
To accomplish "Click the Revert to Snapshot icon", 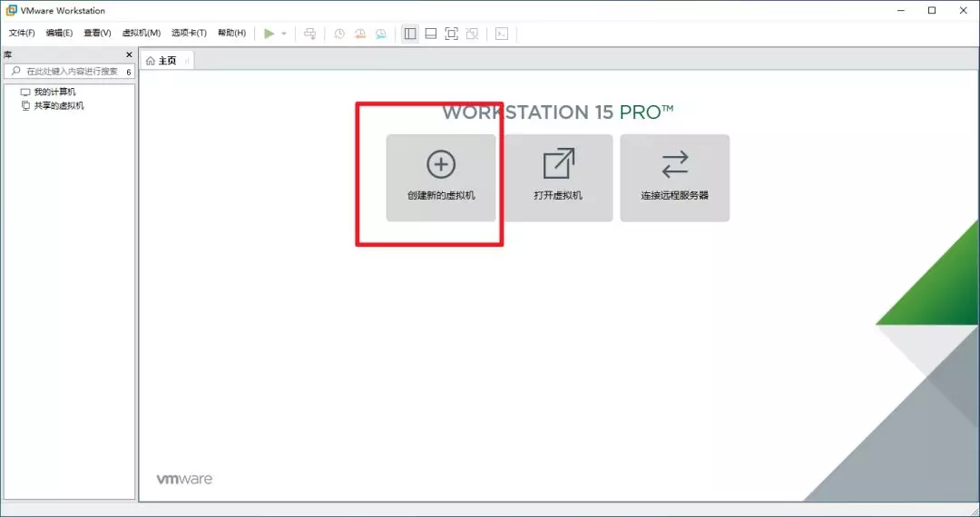I will pos(360,34).
